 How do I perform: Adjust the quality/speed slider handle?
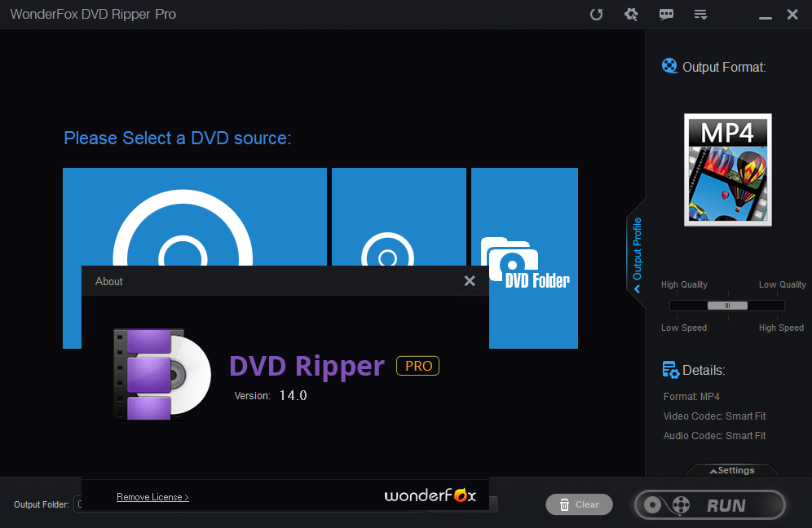tap(727, 306)
